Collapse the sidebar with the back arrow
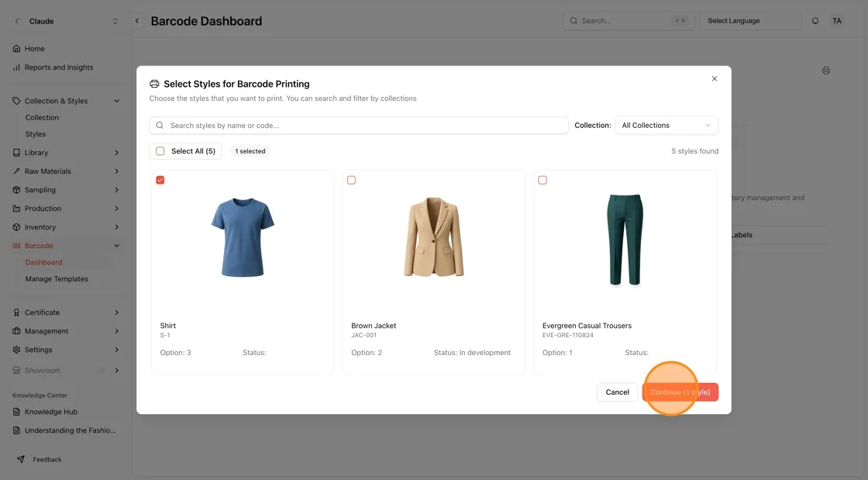Viewport: 868px width, 480px height. 136,21
